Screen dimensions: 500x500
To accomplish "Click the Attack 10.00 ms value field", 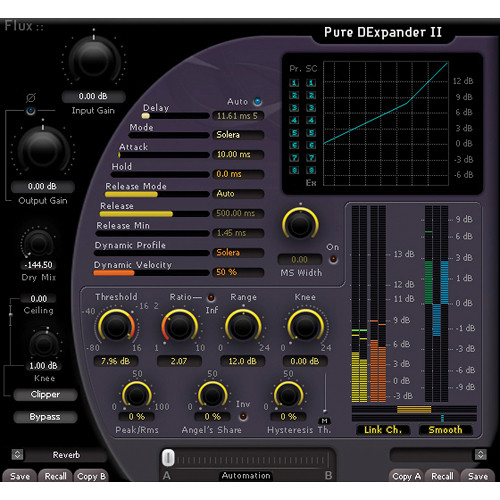I will point(238,154).
